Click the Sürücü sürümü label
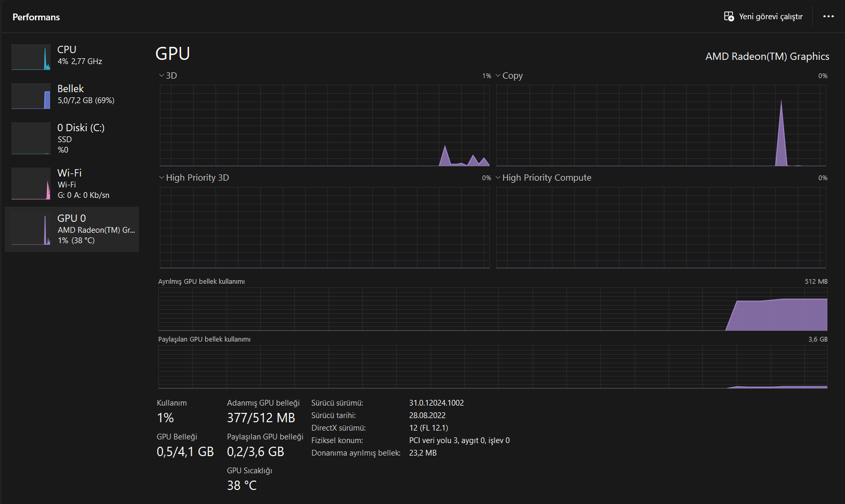The height and width of the screenshot is (504, 845). (x=337, y=403)
